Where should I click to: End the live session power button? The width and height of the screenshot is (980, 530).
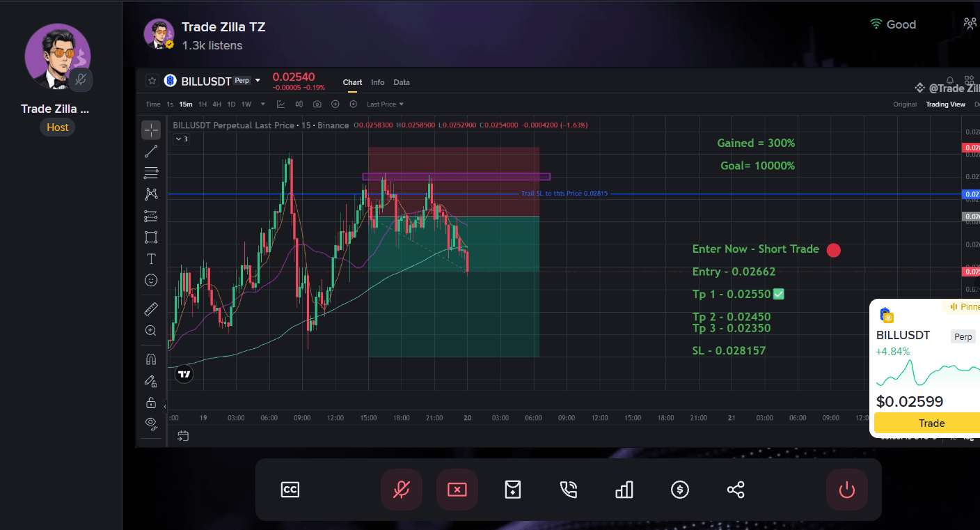(x=847, y=490)
